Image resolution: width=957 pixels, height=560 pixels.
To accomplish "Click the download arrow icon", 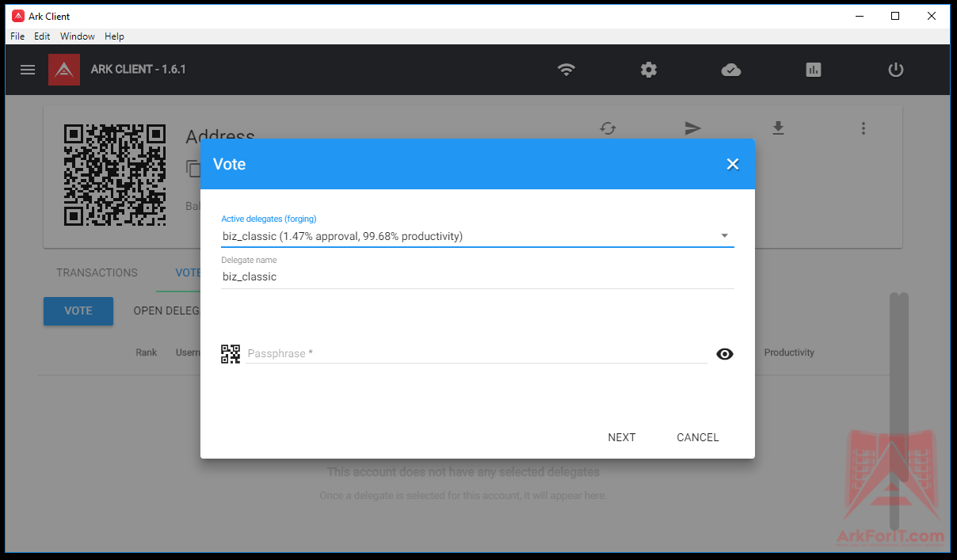I will 778,128.
